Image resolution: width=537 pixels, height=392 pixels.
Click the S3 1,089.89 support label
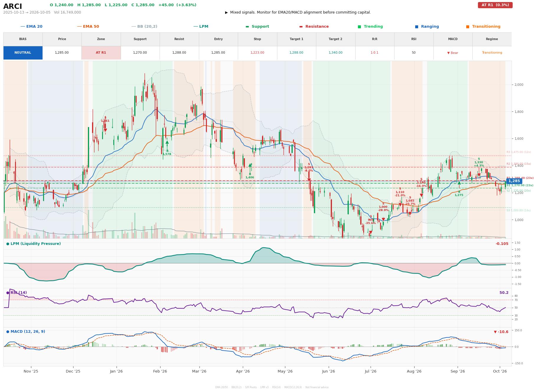pyautogui.click(x=518, y=210)
